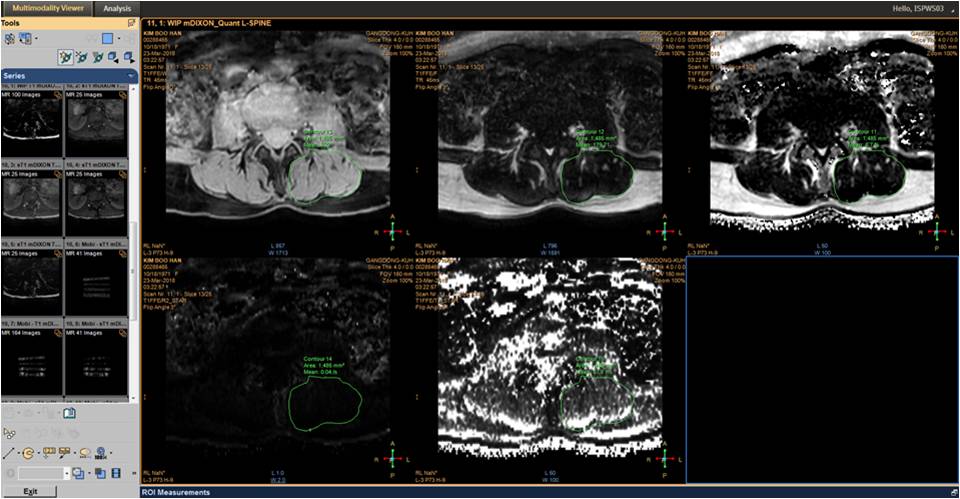Click the Tools panel pin icon
Screen dimensions: 960x499
tap(132, 22)
